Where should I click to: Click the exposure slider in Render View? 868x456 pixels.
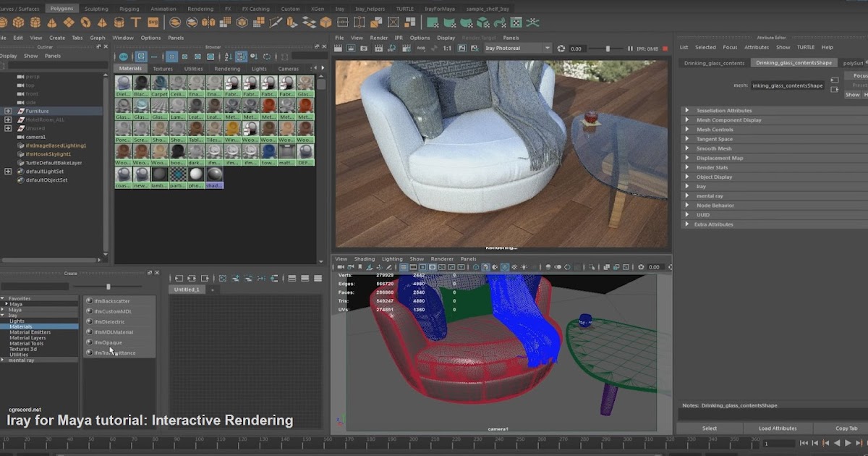[608, 48]
